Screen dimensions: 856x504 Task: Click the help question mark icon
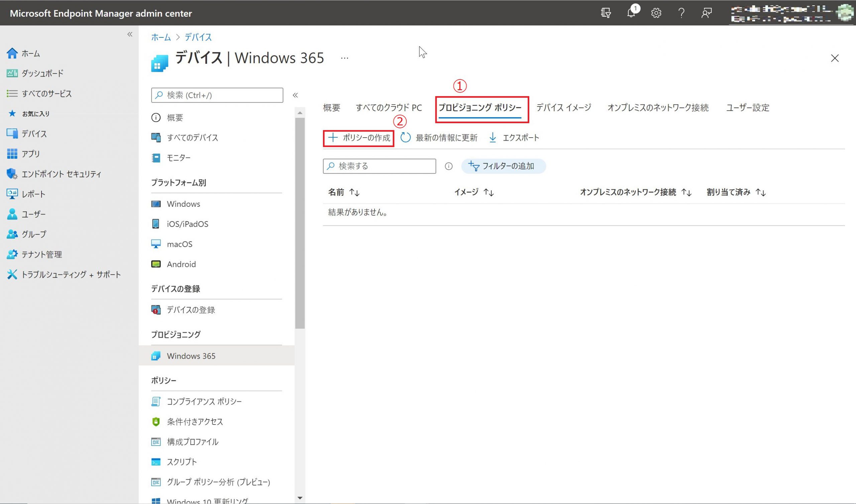[x=681, y=13]
